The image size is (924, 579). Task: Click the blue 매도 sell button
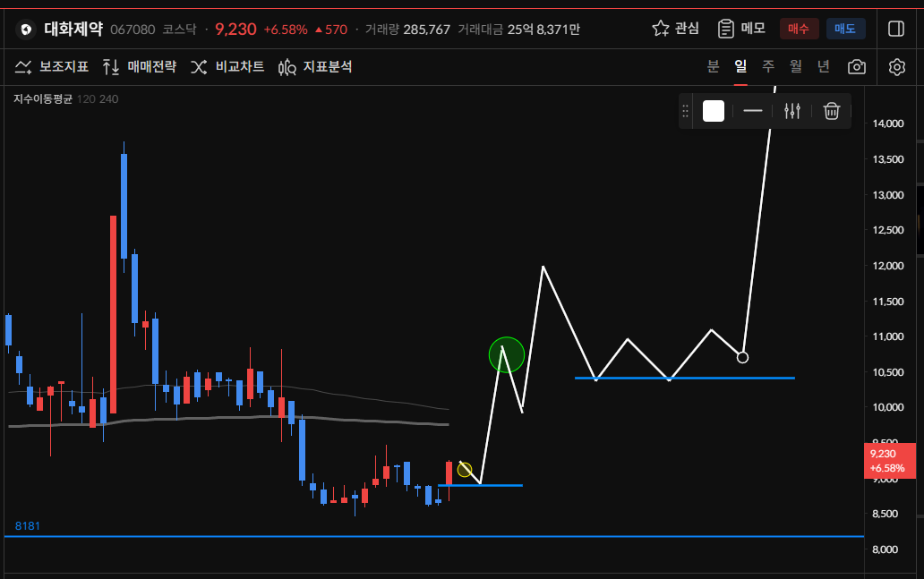tap(845, 29)
